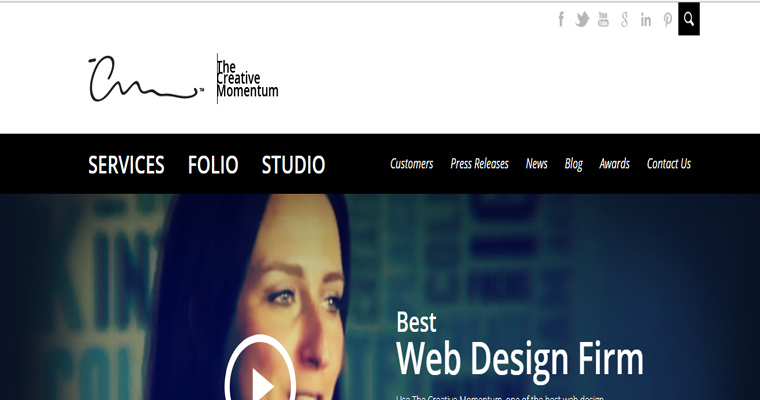Screen dimensions: 760x400
Task: View the Awards page
Action: pos(615,164)
